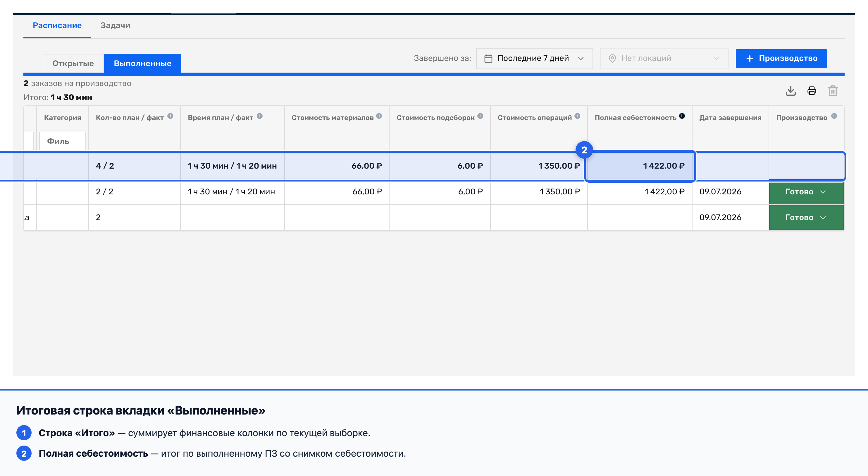Switch to the Задачи tab
Screen dimensions: 868x476
(115, 26)
